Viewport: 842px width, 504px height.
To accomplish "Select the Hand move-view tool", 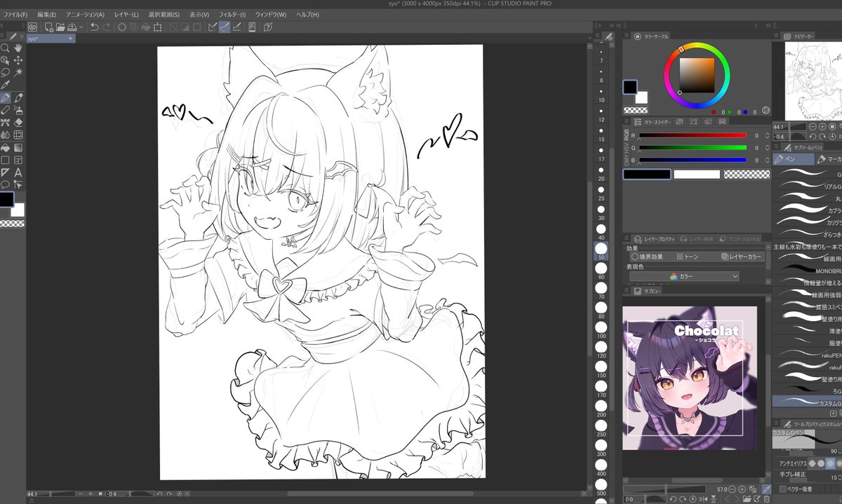I will (18, 48).
